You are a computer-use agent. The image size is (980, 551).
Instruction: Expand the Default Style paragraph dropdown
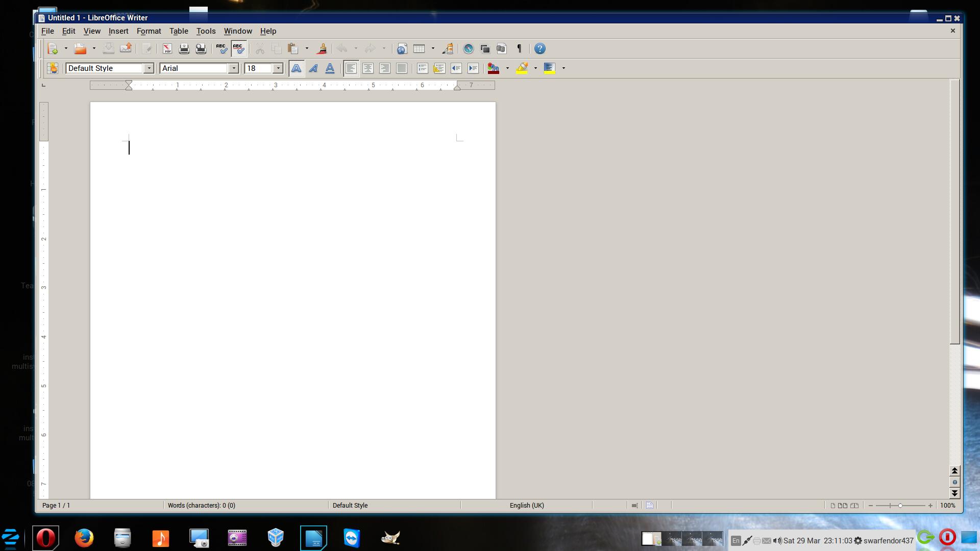coord(149,68)
